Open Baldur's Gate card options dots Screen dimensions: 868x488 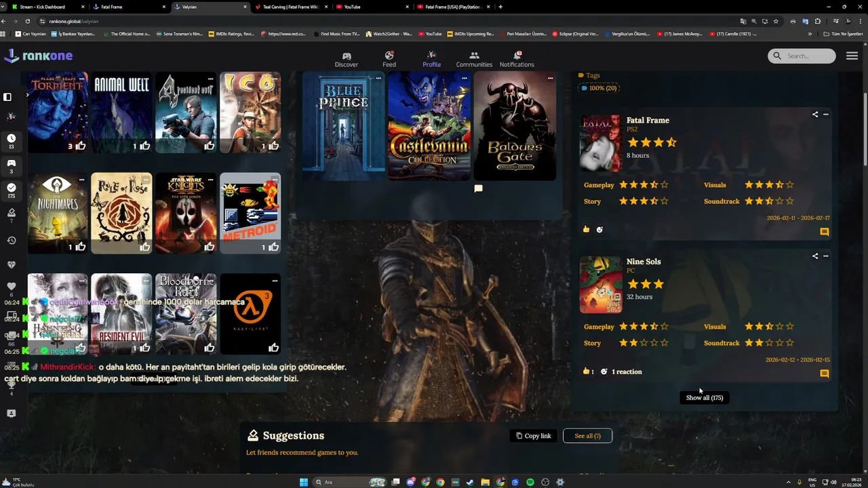pos(550,78)
